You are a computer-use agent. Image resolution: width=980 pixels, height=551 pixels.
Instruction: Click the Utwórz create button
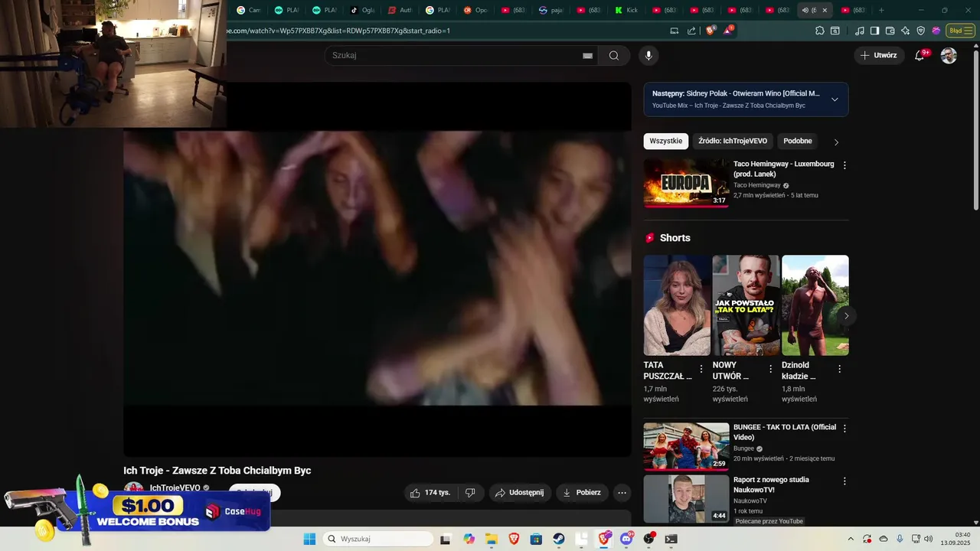(878, 55)
